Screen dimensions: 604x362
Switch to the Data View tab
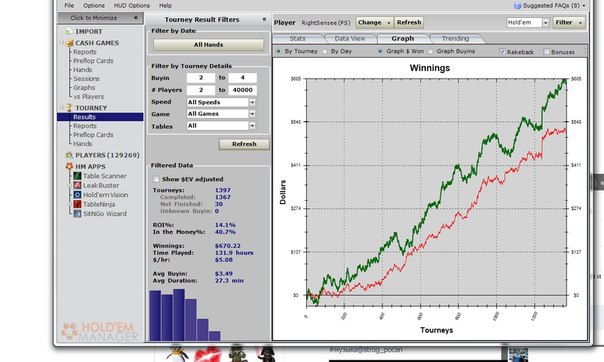pyautogui.click(x=350, y=39)
